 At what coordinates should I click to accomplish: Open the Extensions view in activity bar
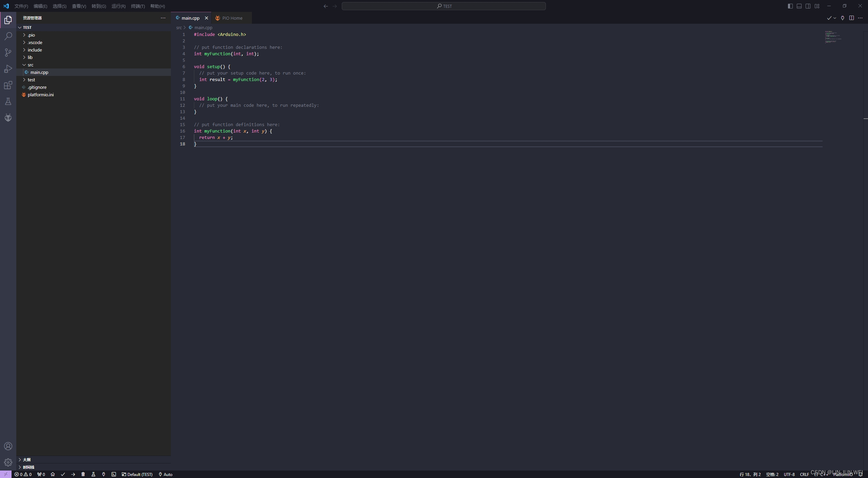click(x=8, y=85)
